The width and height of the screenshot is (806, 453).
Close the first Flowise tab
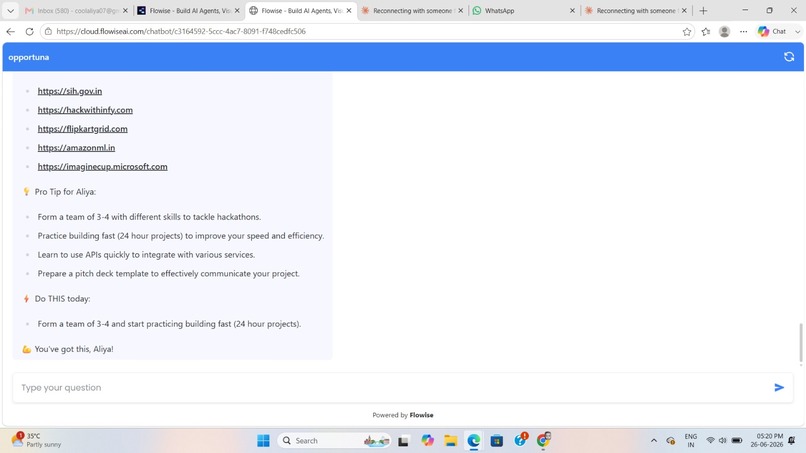[237, 10]
